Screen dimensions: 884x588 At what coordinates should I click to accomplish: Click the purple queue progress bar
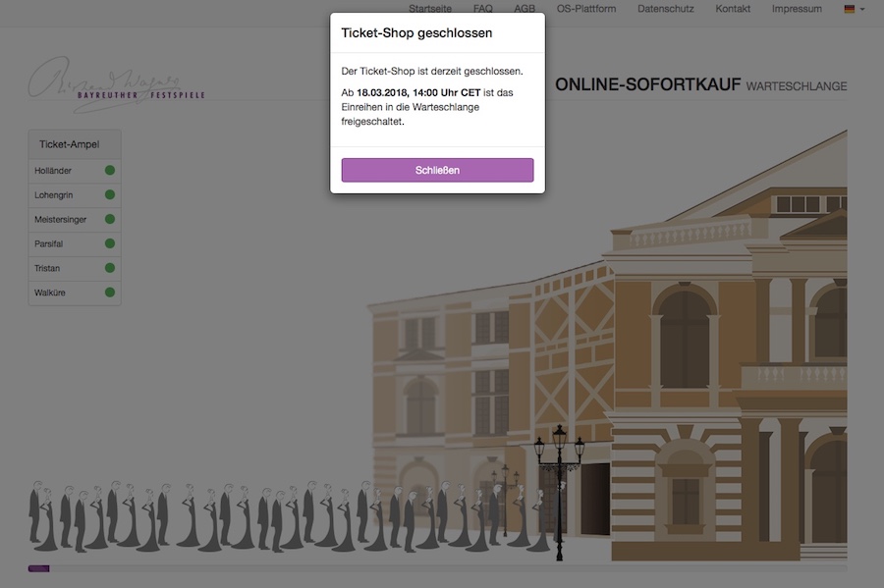[x=39, y=568]
